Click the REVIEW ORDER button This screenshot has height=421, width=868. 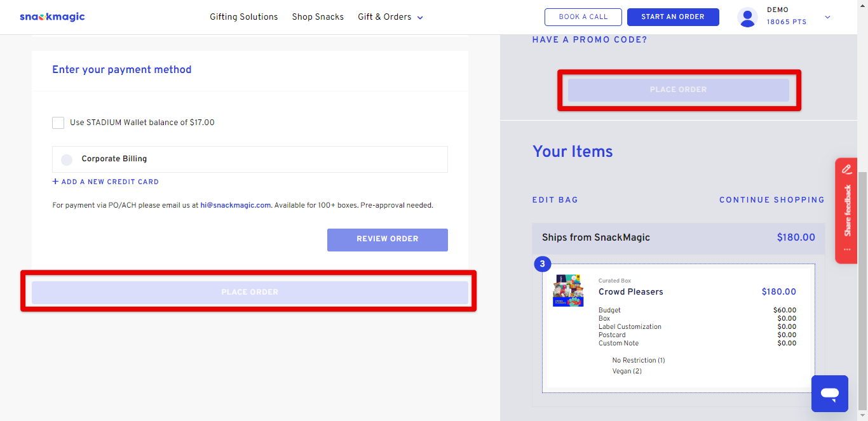(x=388, y=239)
